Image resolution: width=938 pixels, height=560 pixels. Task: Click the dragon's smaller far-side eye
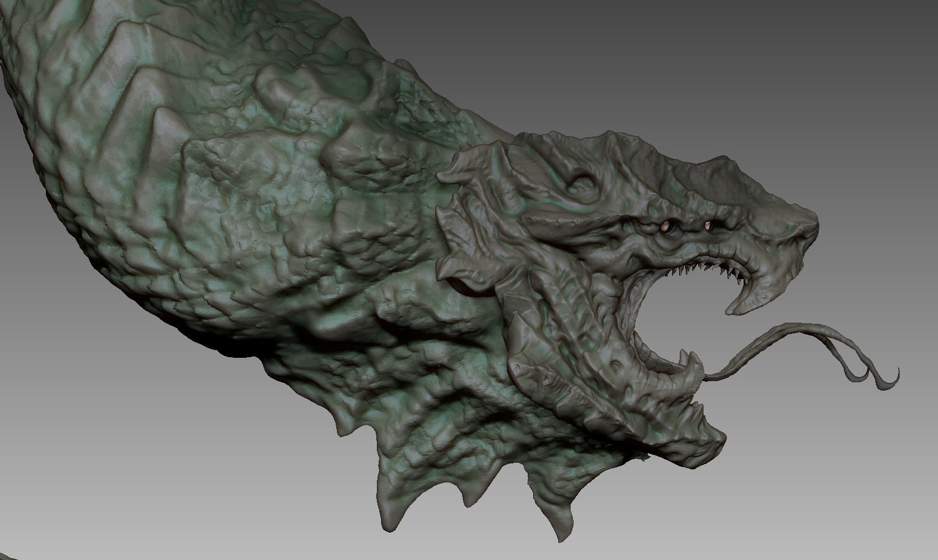tap(708, 225)
